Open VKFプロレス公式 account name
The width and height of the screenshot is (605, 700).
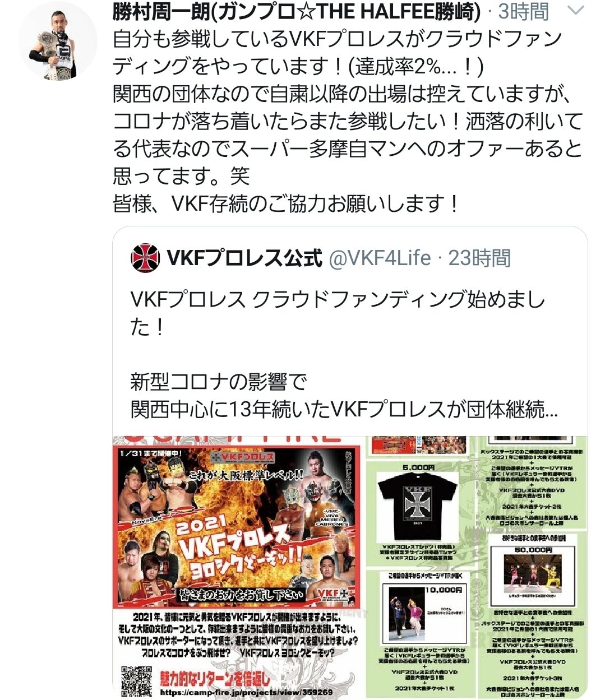pyautogui.click(x=244, y=258)
